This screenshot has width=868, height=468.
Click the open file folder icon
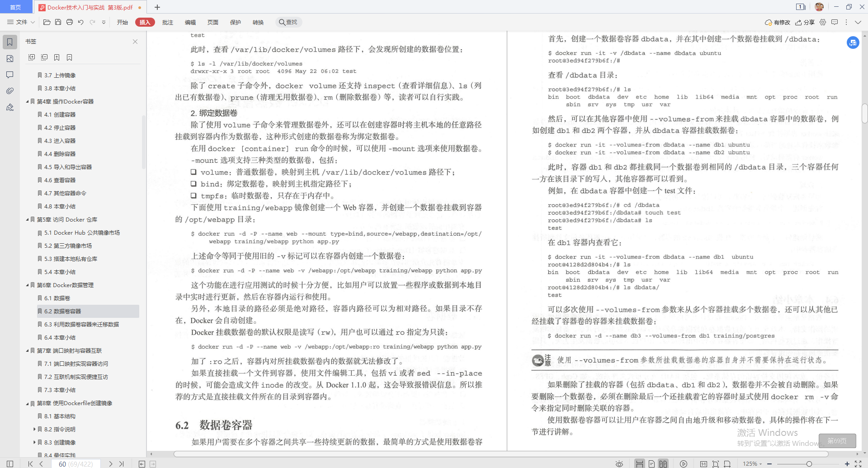(x=47, y=22)
